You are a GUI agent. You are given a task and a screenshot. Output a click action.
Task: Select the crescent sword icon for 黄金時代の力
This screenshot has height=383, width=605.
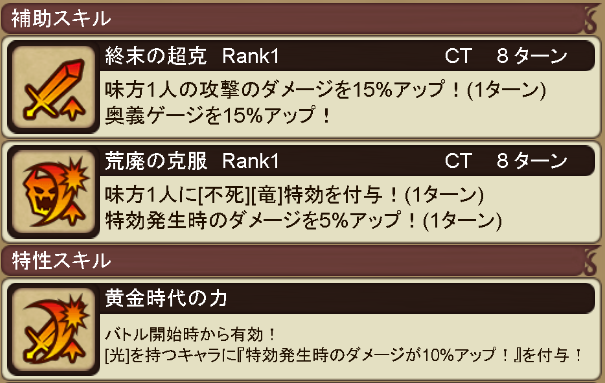[53, 330]
